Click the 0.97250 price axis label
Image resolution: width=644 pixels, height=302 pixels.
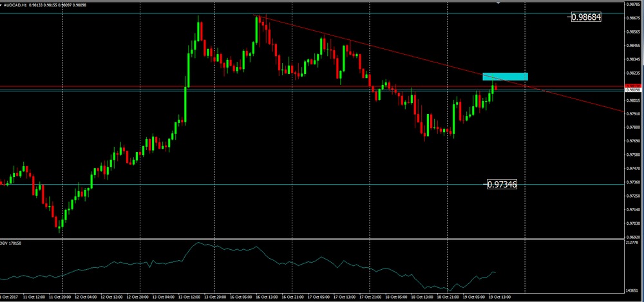[x=632, y=196]
